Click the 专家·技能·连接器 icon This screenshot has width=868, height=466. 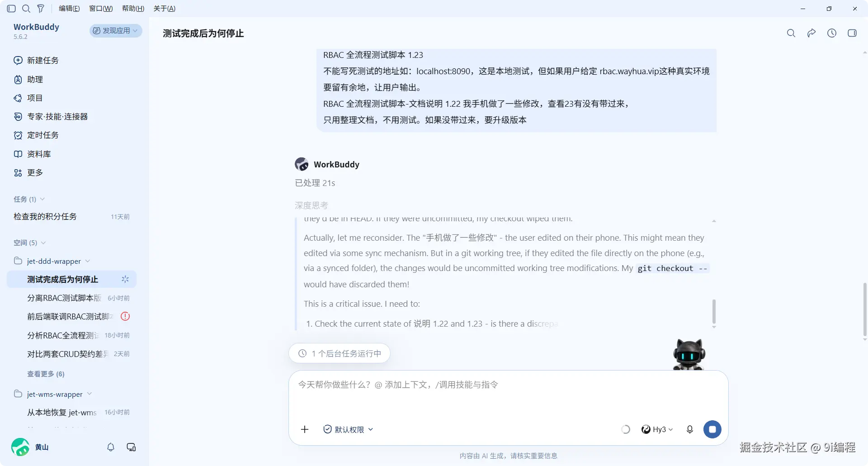[18, 116]
